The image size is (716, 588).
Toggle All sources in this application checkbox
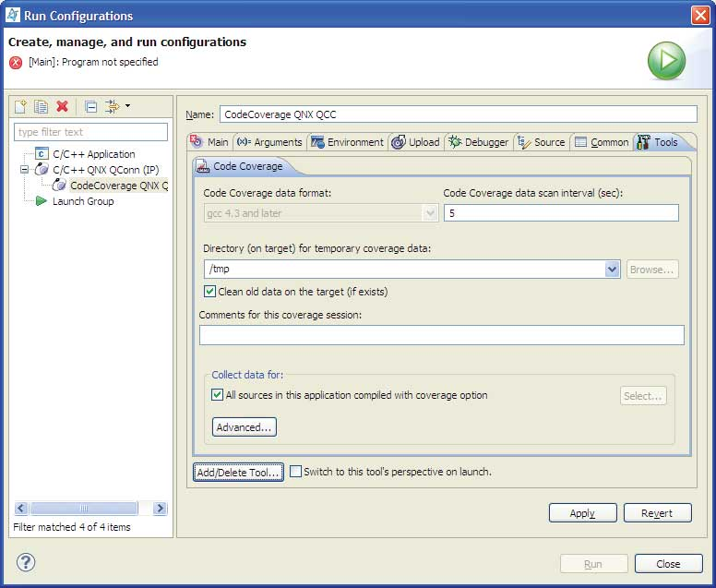click(x=218, y=395)
